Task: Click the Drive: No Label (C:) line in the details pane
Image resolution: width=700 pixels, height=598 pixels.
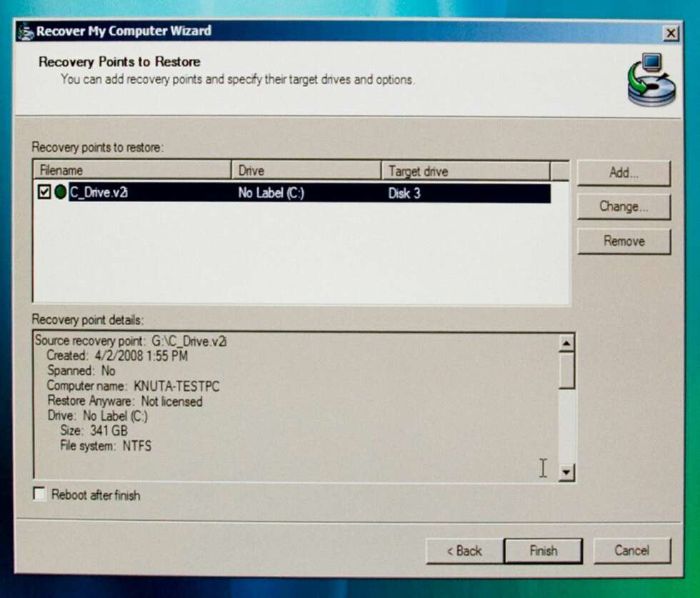Action: 97,416
